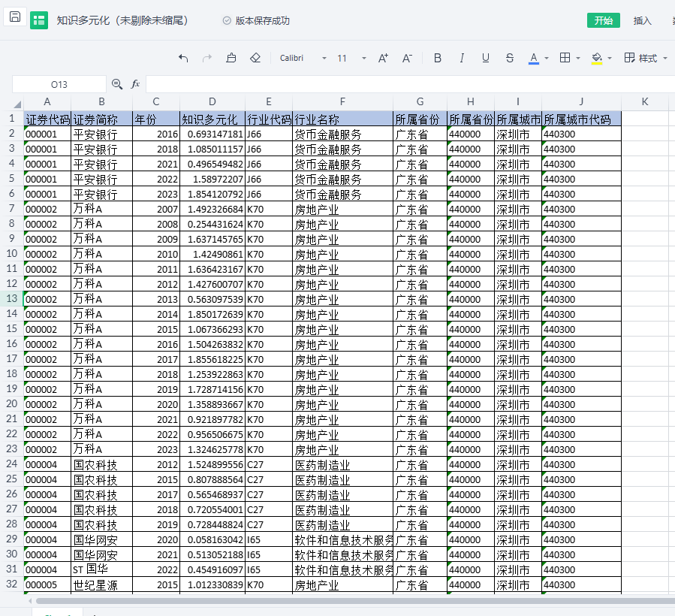Image resolution: width=675 pixels, height=616 pixels.
Task: Click the O13 name box field
Action: 59,84
